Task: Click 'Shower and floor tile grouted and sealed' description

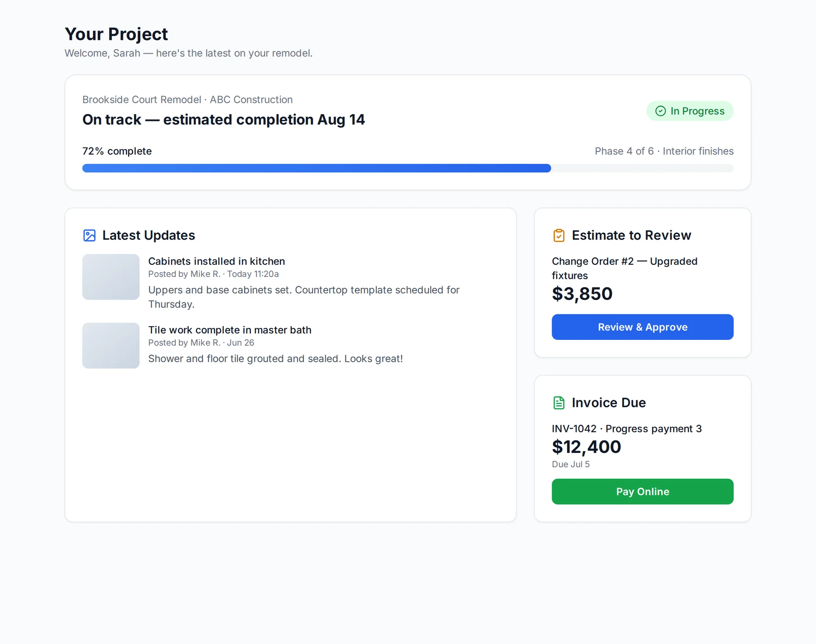Action: coord(275,359)
